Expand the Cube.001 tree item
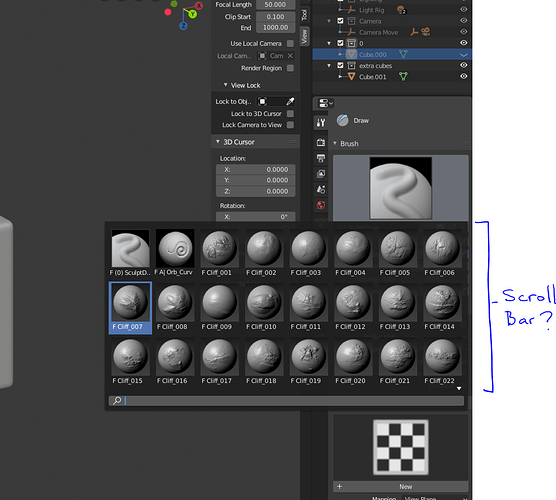 pyautogui.click(x=340, y=77)
